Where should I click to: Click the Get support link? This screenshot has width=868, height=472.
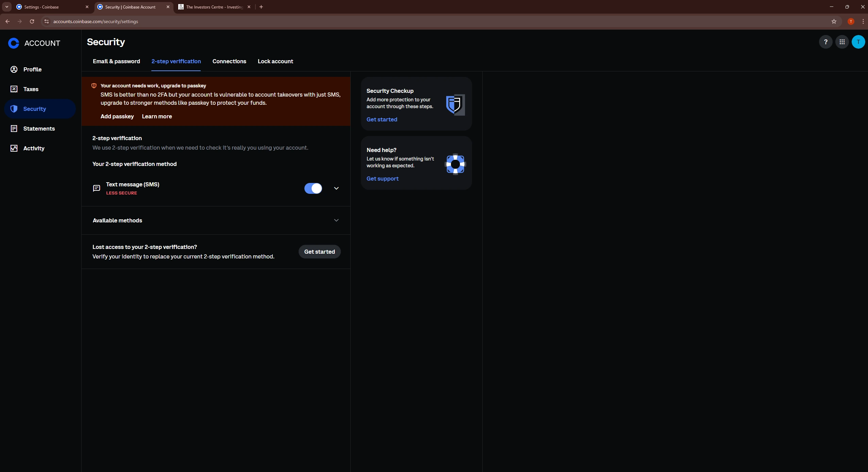(382, 179)
